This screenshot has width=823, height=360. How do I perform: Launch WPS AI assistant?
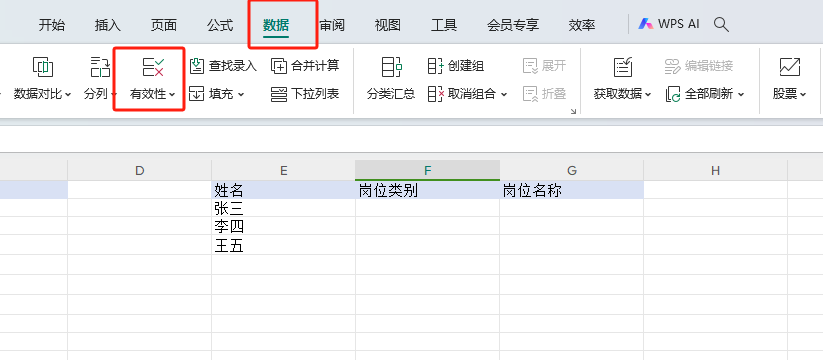point(669,24)
